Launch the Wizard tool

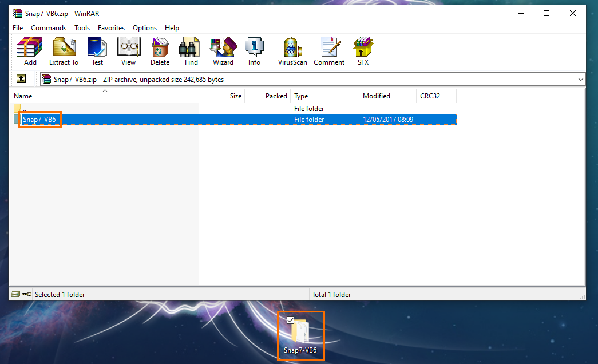click(223, 51)
